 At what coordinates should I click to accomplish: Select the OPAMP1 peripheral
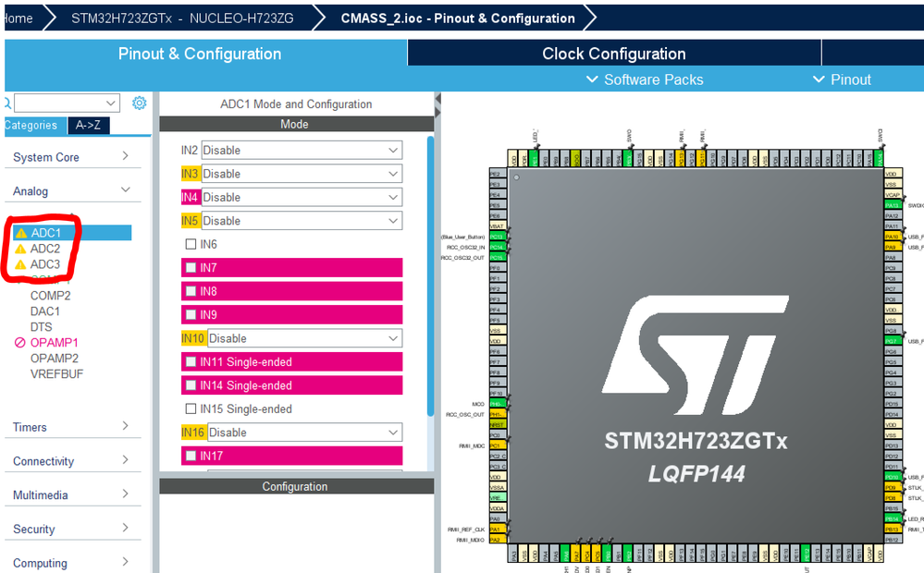pyautogui.click(x=54, y=342)
